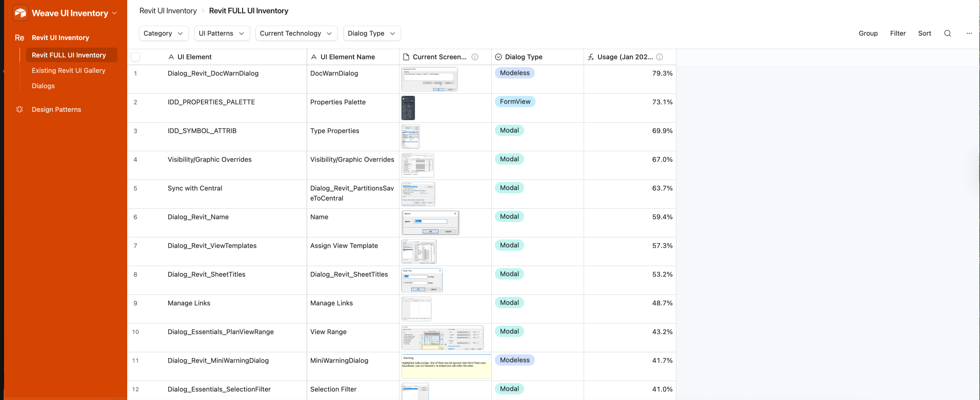Viewport: 980px width, 400px height.
Task: Open Existing Revit UI Gallery page
Action: coord(69,70)
